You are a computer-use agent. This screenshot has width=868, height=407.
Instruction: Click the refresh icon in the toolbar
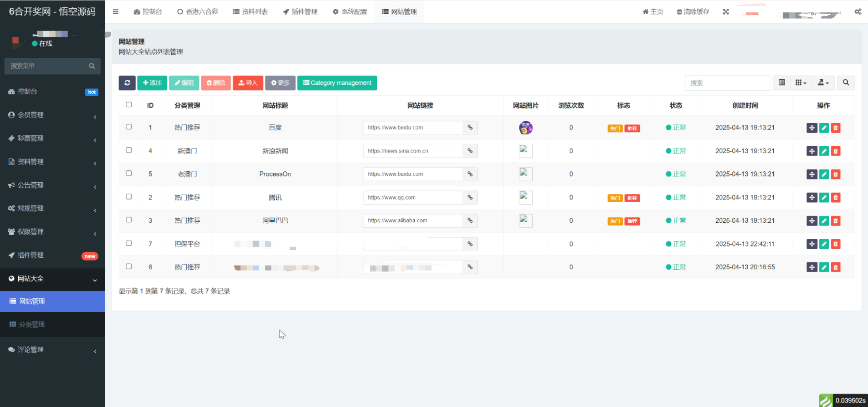coord(127,82)
